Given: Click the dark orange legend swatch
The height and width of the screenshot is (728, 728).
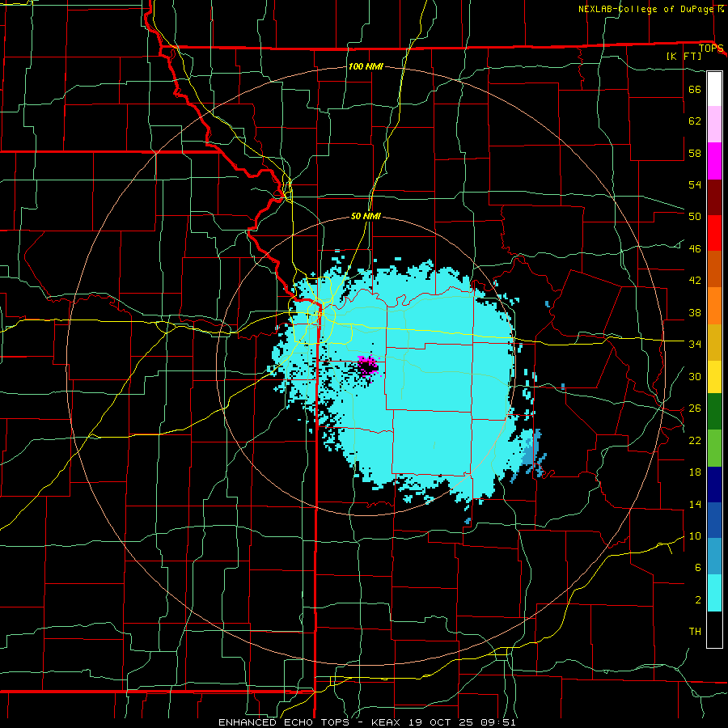Looking at the screenshot, I should click(x=714, y=269).
